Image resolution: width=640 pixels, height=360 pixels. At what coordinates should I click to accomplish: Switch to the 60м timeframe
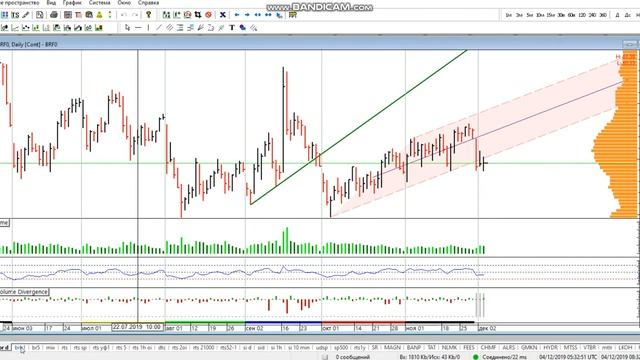point(571,15)
